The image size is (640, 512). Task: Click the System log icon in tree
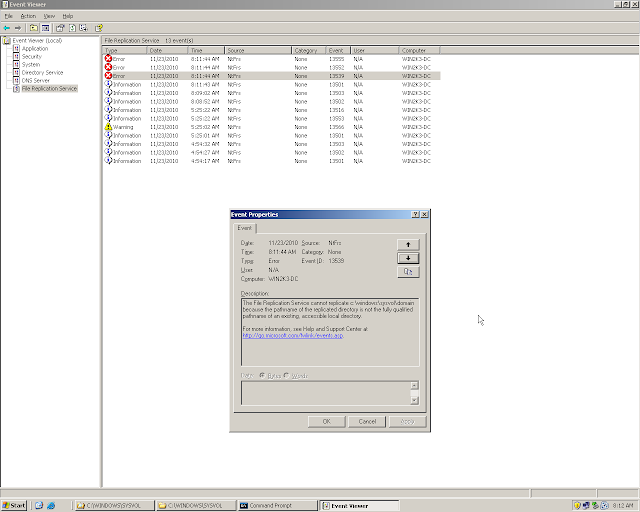[16, 65]
